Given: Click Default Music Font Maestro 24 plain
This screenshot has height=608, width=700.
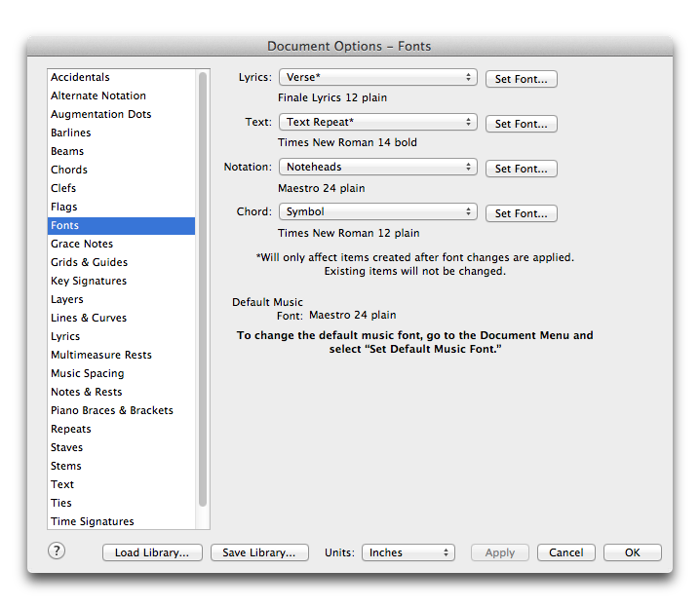Looking at the screenshot, I should click(352, 315).
